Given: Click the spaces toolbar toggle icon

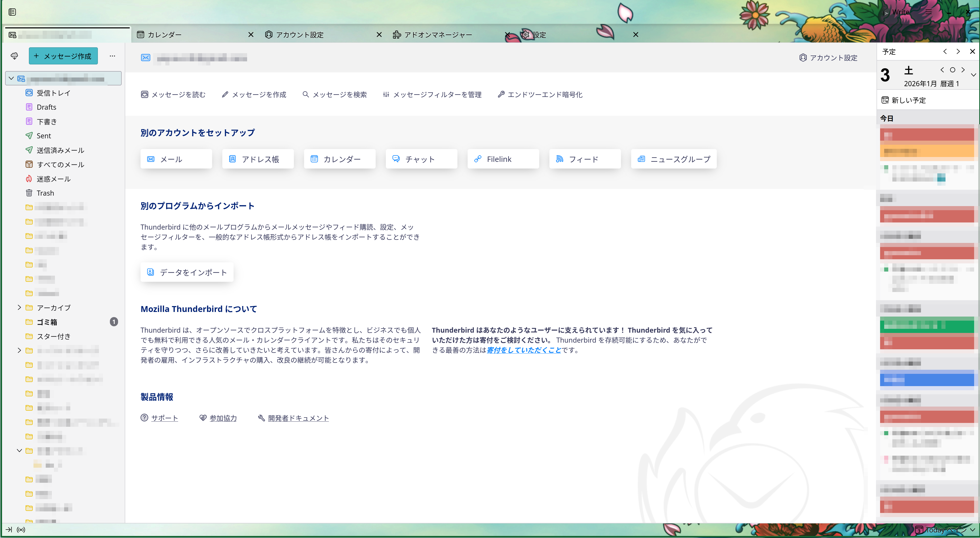Looking at the screenshot, I should pyautogui.click(x=12, y=12).
